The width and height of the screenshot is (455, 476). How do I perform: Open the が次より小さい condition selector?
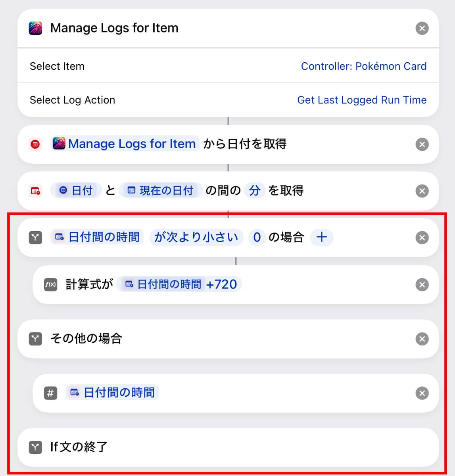[x=196, y=237]
